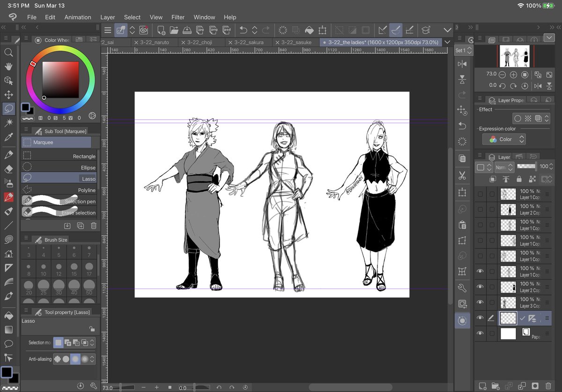The image size is (562, 392).
Task: Export image as psd
Action: (x=226, y=30)
